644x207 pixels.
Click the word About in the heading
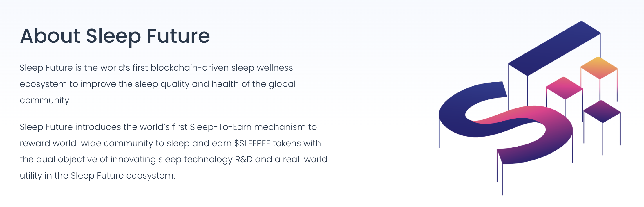click(50, 36)
